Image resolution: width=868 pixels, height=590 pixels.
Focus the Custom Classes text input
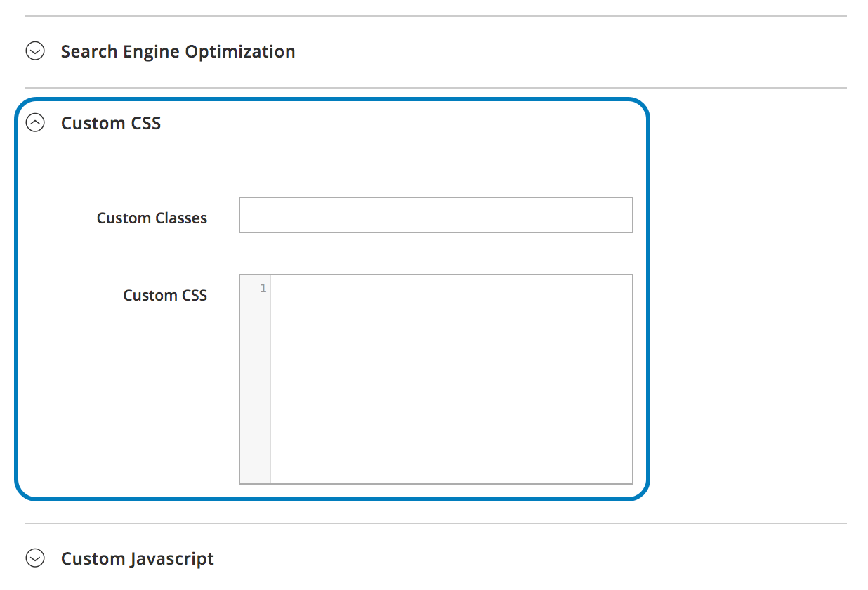tap(435, 215)
